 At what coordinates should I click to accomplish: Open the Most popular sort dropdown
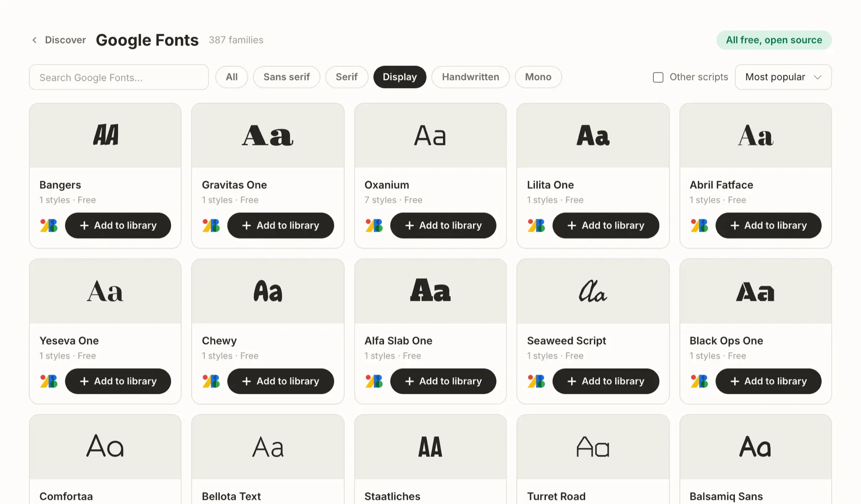(x=783, y=77)
